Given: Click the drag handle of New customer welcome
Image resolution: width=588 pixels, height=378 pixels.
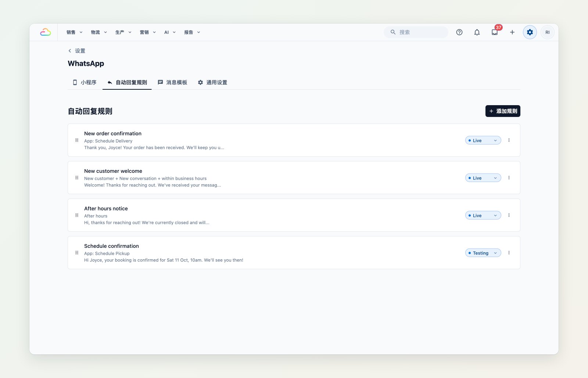Looking at the screenshot, I should click(x=77, y=178).
